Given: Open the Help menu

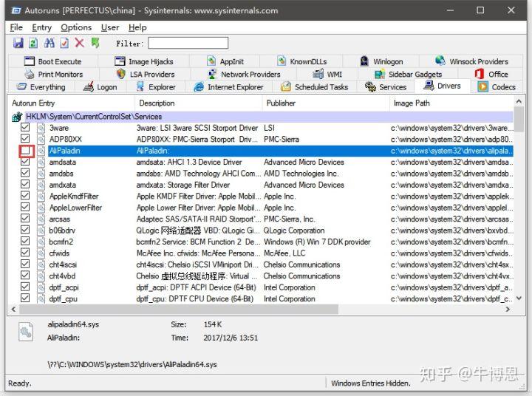Looking at the screenshot, I should [x=137, y=27].
